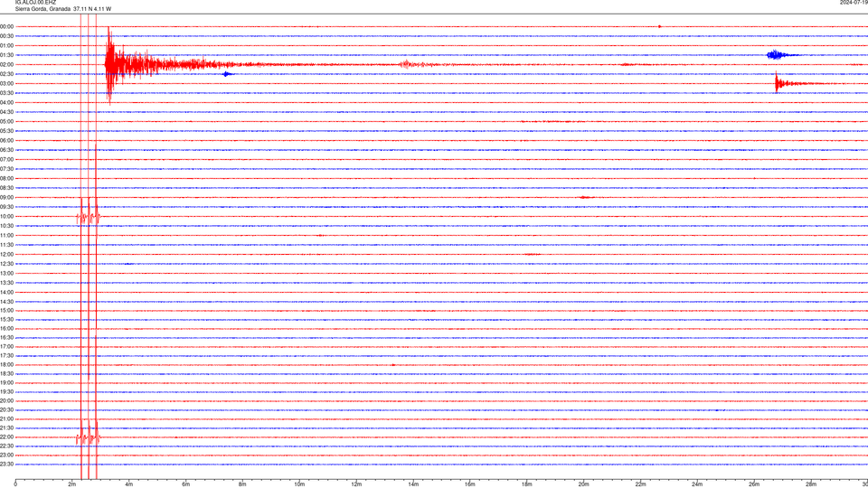The image size is (868, 488).
Task: Click the 22m axis label
Action: (x=640, y=484)
